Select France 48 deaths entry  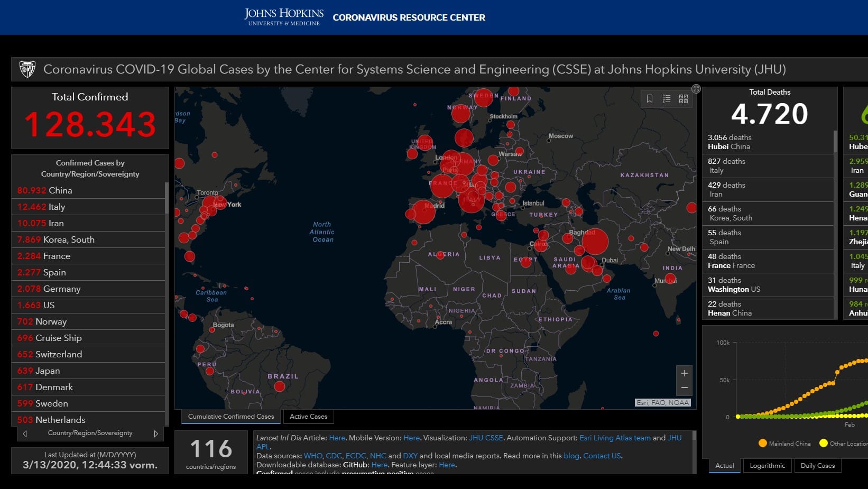[x=768, y=261]
